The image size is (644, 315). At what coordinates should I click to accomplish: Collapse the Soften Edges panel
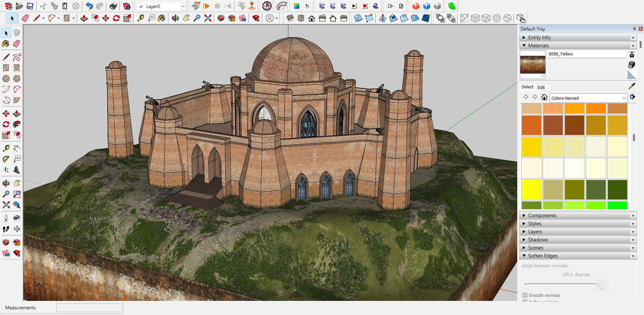[524, 256]
